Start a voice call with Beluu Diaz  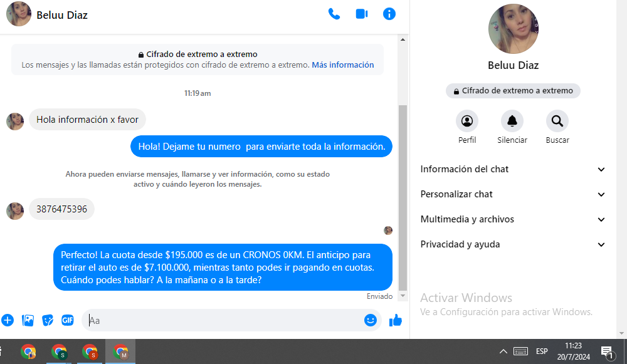click(334, 14)
